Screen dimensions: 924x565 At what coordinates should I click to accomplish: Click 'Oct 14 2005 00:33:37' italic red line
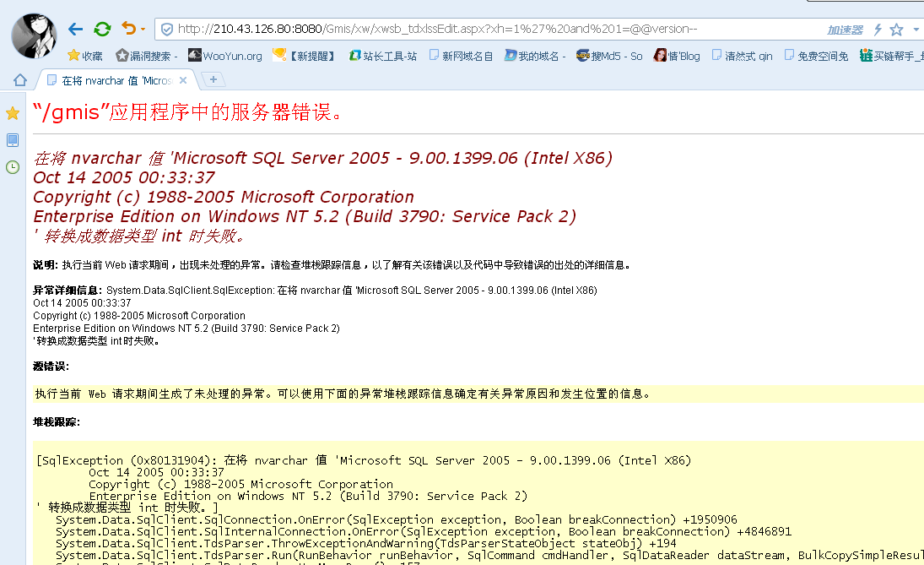124,177
